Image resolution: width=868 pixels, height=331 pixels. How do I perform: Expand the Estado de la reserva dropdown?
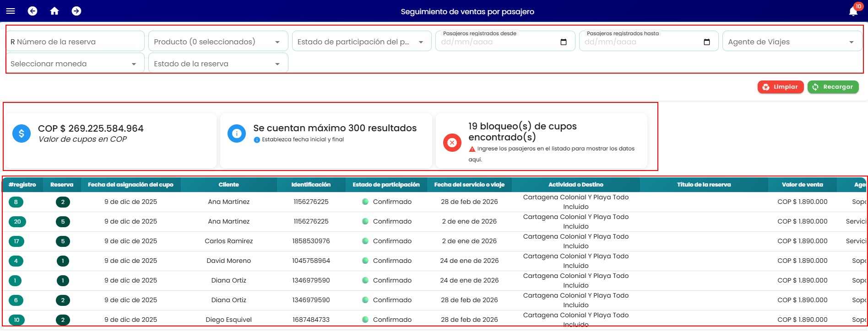tap(218, 64)
